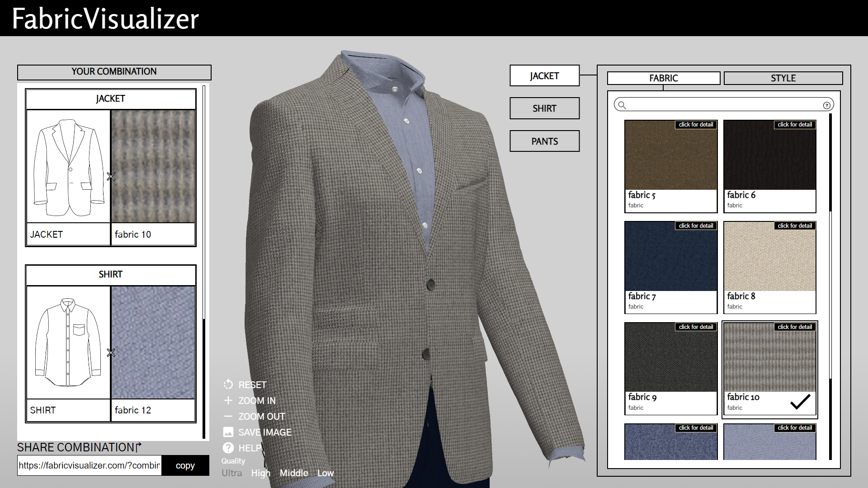Click the Zoom Out minus icon
Viewport: 868px width, 488px height.
pos(228,416)
